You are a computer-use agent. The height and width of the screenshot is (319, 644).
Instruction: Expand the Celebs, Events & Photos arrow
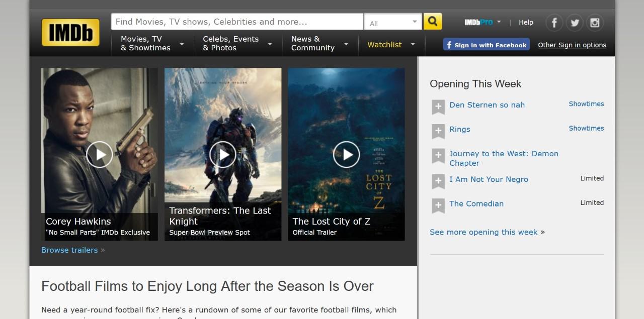(x=270, y=44)
